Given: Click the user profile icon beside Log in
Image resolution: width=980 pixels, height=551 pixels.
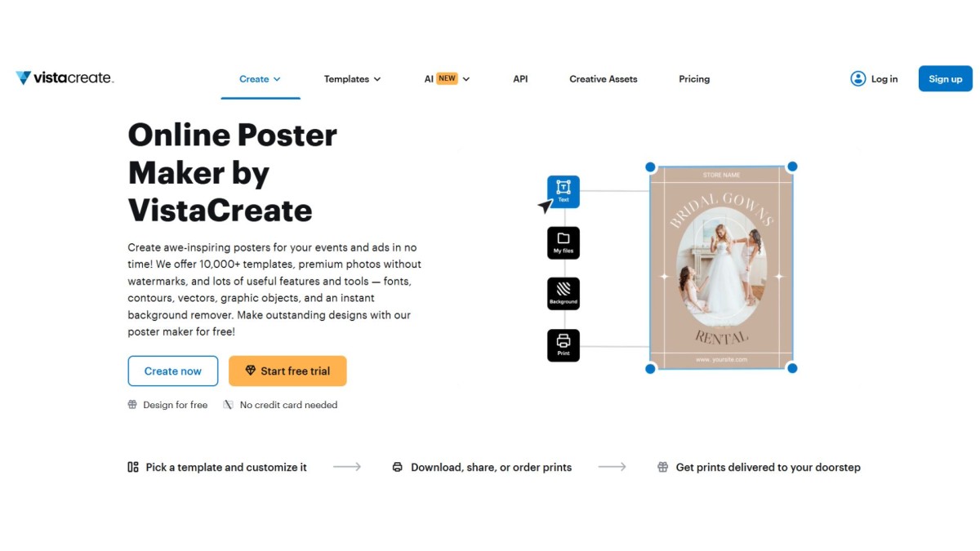Looking at the screenshot, I should tap(857, 79).
